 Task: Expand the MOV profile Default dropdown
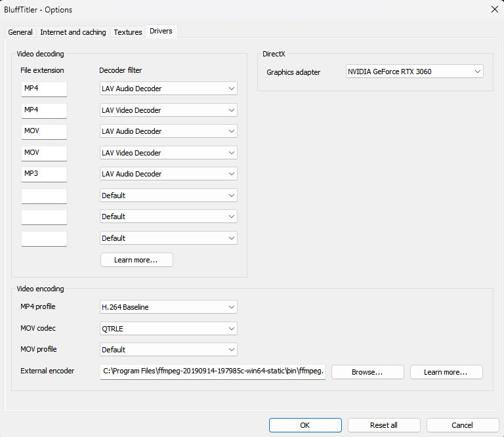click(169, 350)
